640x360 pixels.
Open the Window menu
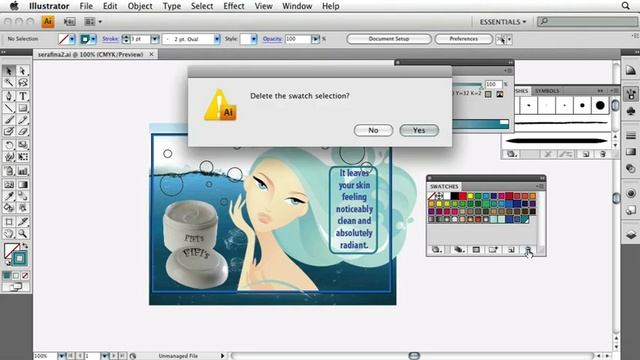(x=297, y=6)
